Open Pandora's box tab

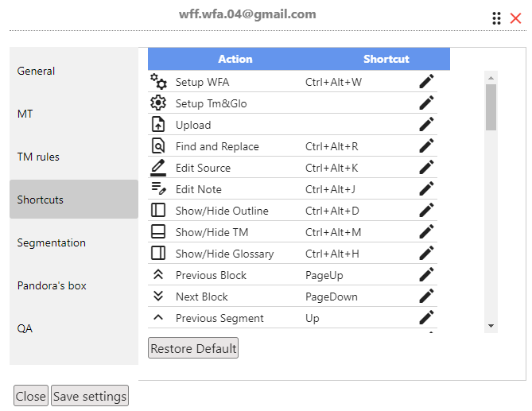coord(74,285)
